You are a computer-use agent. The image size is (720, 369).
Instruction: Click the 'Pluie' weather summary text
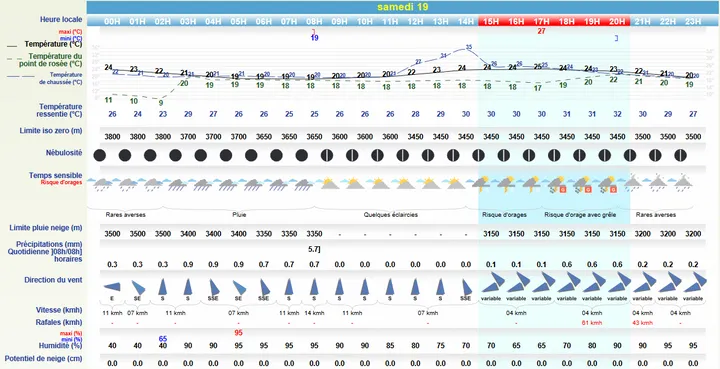pos(239,214)
